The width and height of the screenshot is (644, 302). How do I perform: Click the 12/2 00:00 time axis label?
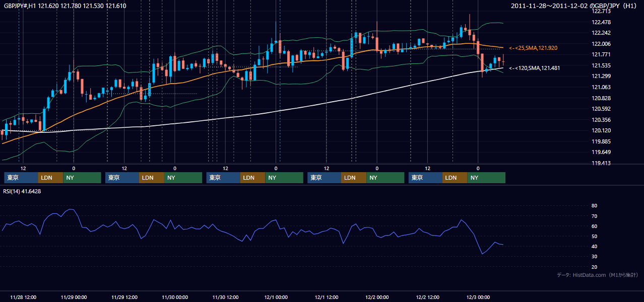pos(377,297)
